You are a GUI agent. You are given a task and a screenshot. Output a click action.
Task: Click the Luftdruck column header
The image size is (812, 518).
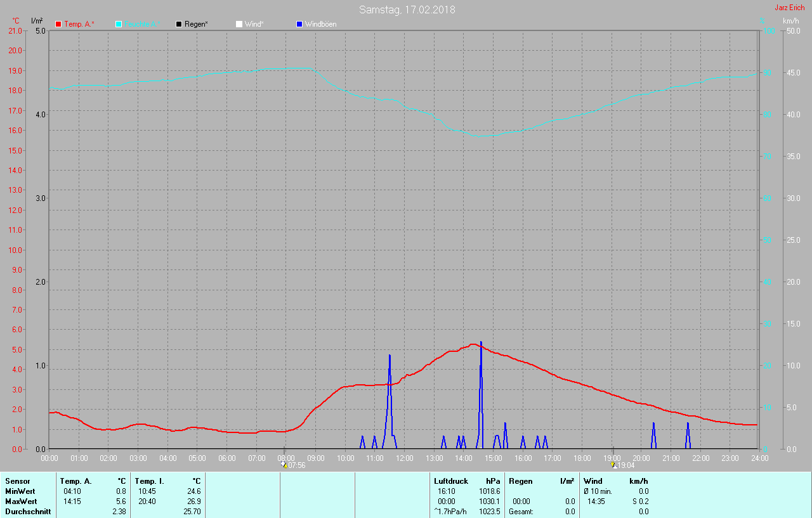point(451,481)
